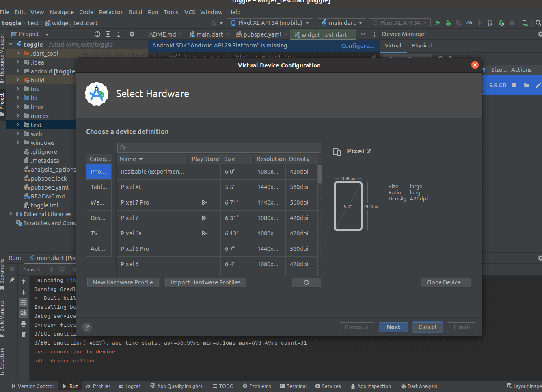
Task: Click the Next button
Action: click(393, 327)
